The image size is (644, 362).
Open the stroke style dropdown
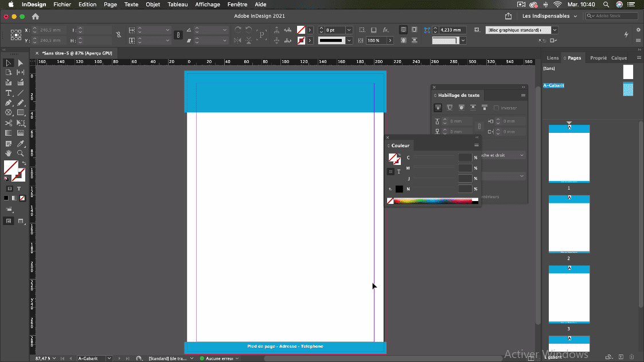tap(349, 41)
